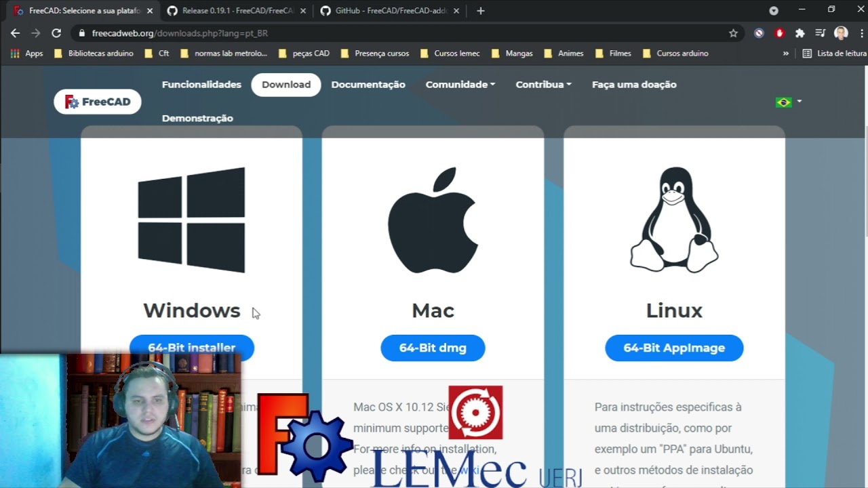The height and width of the screenshot is (488, 868).
Task: Show more bookmarks with chevron
Action: [786, 54]
